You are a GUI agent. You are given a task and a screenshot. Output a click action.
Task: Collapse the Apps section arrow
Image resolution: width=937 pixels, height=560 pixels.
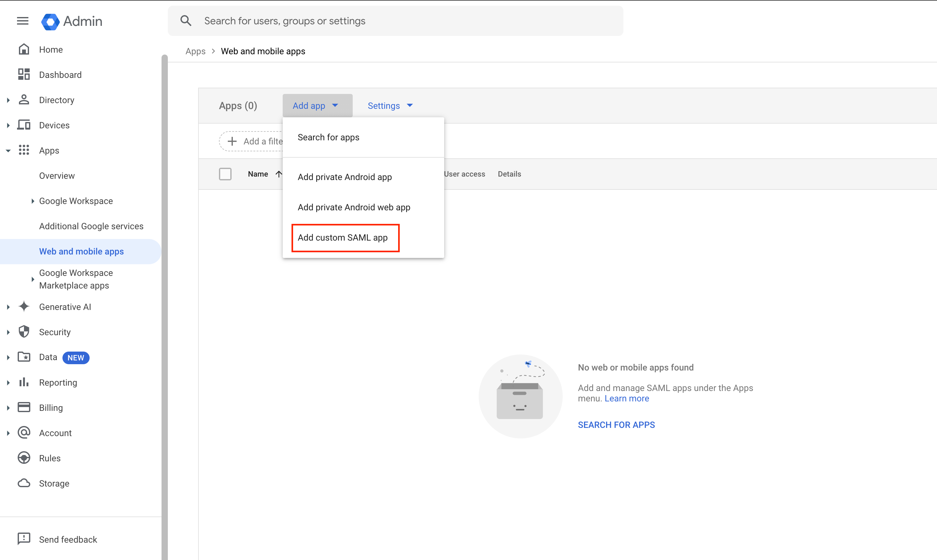[8, 151]
